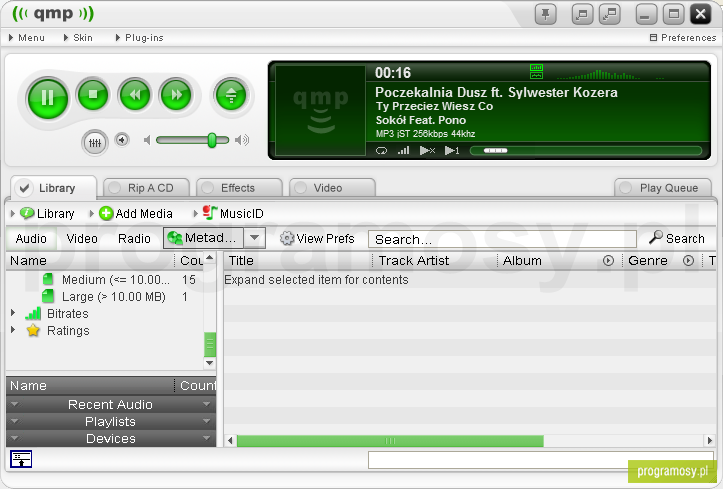723x489 pixels.
Task: Click the playback seek bar in the display
Action: click(x=586, y=151)
